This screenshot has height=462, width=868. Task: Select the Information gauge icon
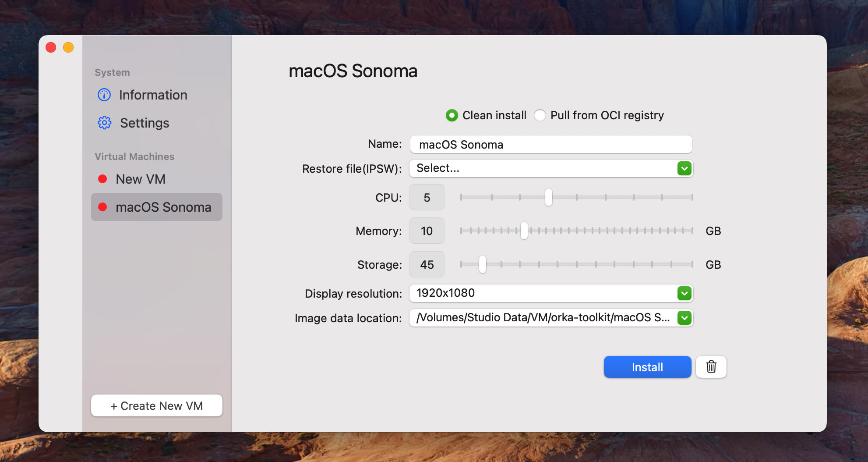tap(104, 95)
